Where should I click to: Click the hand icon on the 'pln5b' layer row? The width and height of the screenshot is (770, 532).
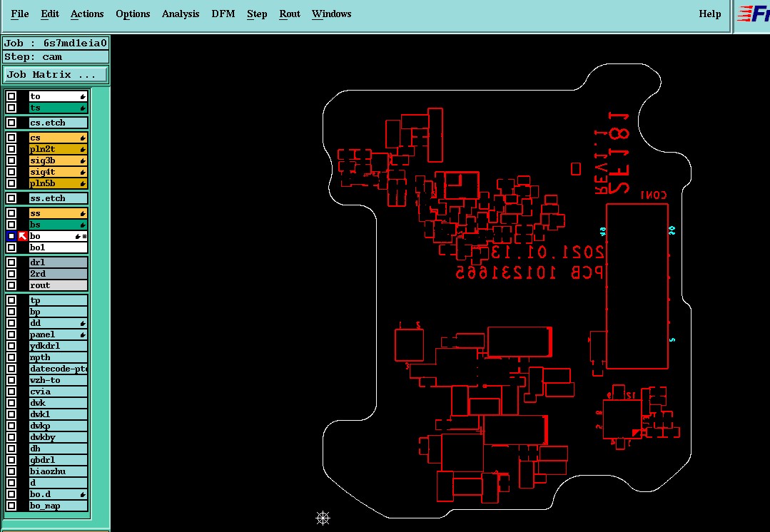[x=83, y=183]
